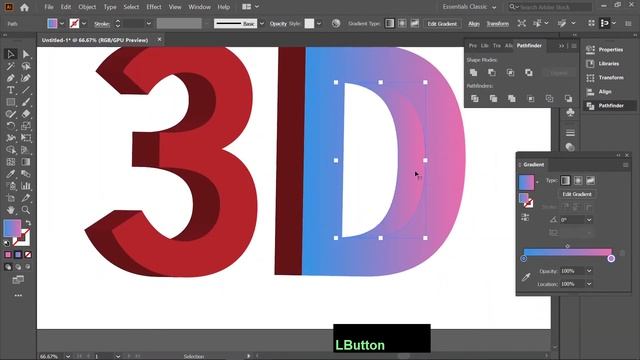Click the Minus Back pathfinder icon
The height and width of the screenshot is (360, 640).
[568, 98]
